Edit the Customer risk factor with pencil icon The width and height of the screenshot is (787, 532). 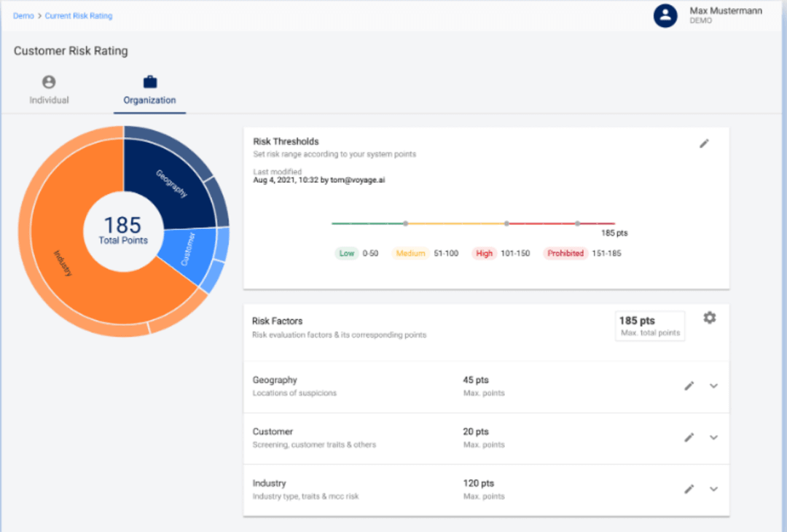689,437
